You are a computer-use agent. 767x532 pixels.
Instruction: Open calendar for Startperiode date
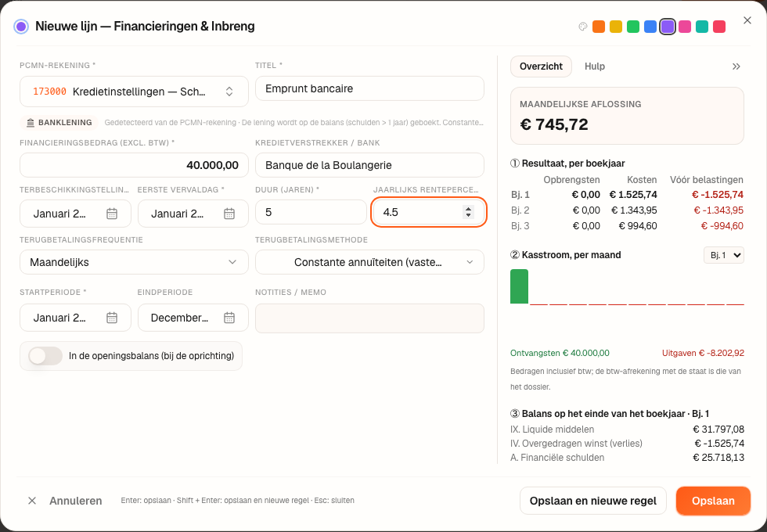(112, 318)
